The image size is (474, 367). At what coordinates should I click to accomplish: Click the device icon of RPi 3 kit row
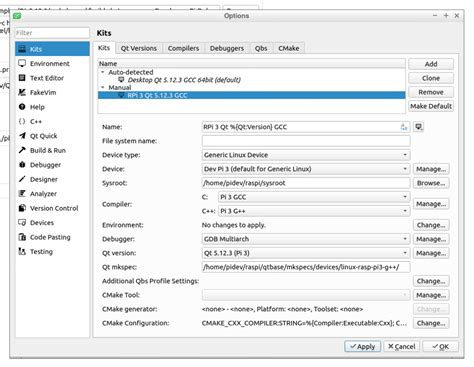coord(122,95)
